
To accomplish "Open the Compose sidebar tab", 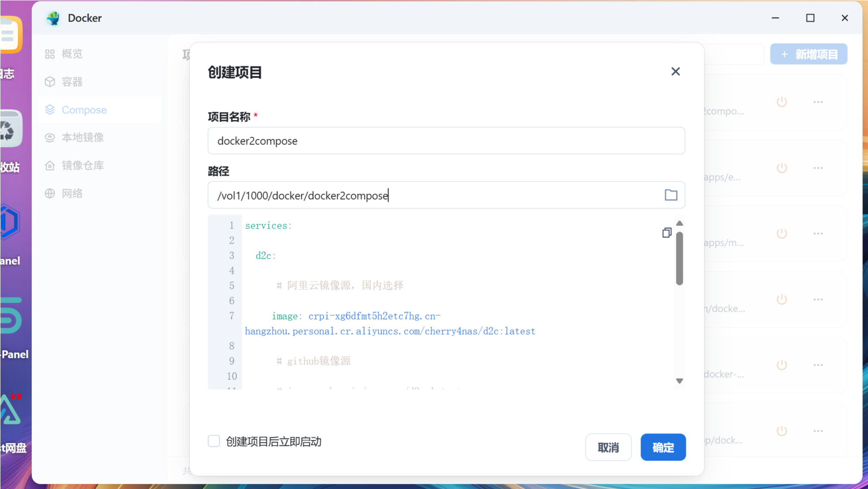I will pyautogui.click(x=84, y=110).
